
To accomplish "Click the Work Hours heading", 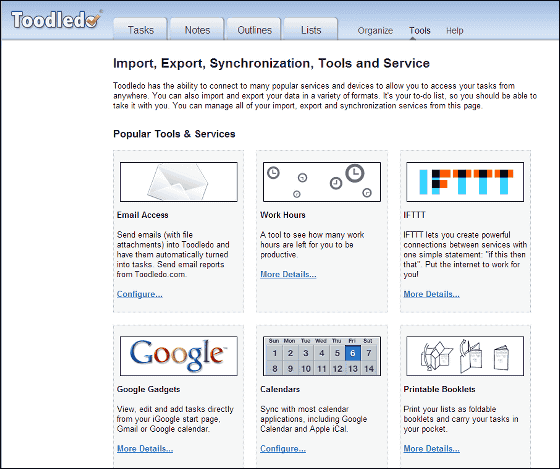I will [283, 215].
